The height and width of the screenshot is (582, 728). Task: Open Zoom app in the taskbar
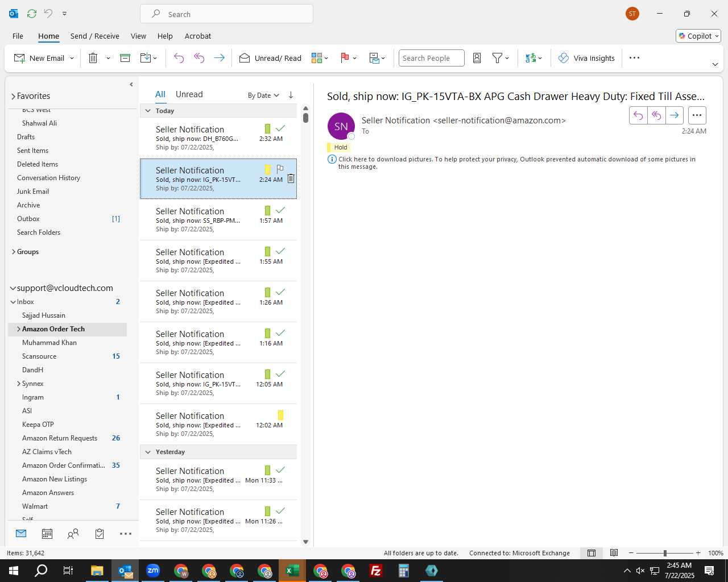(153, 571)
